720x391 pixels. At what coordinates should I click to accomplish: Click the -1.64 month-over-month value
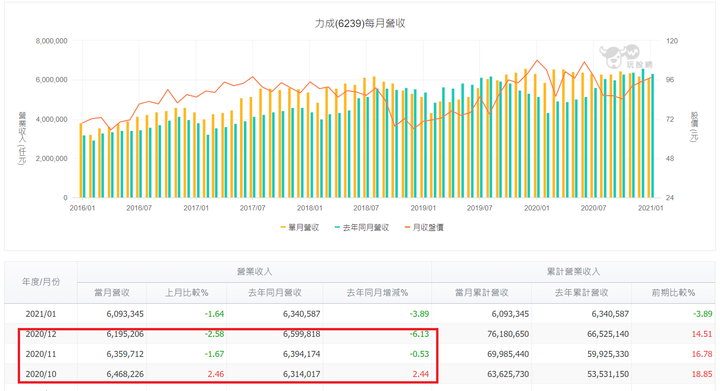tap(214, 314)
